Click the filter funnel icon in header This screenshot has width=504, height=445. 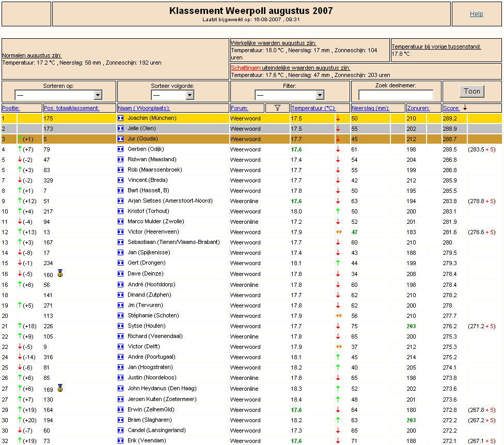tap(277, 108)
